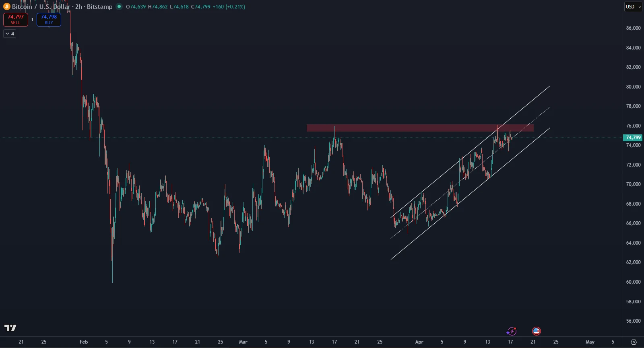Click the Mar label on the time axis
This screenshot has height=348, width=644.
click(x=243, y=342)
